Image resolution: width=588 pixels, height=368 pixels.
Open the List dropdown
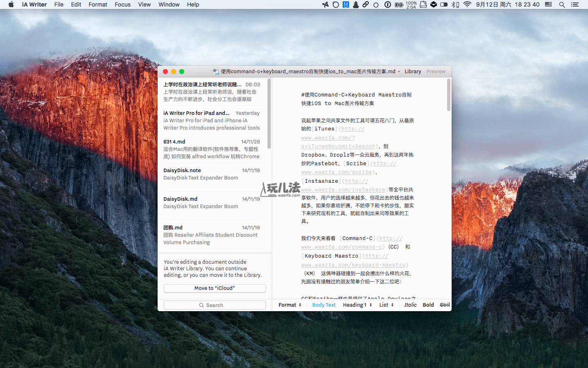386,305
